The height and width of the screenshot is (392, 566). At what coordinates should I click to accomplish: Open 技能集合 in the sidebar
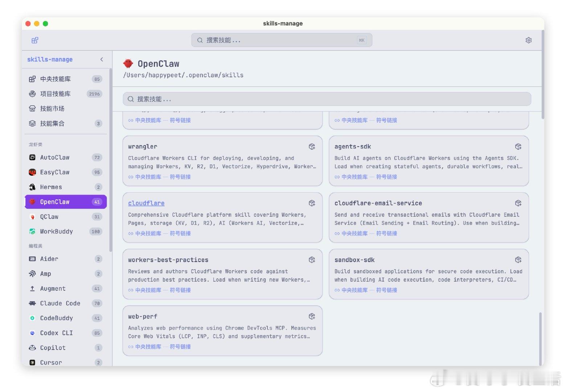coord(66,123)
